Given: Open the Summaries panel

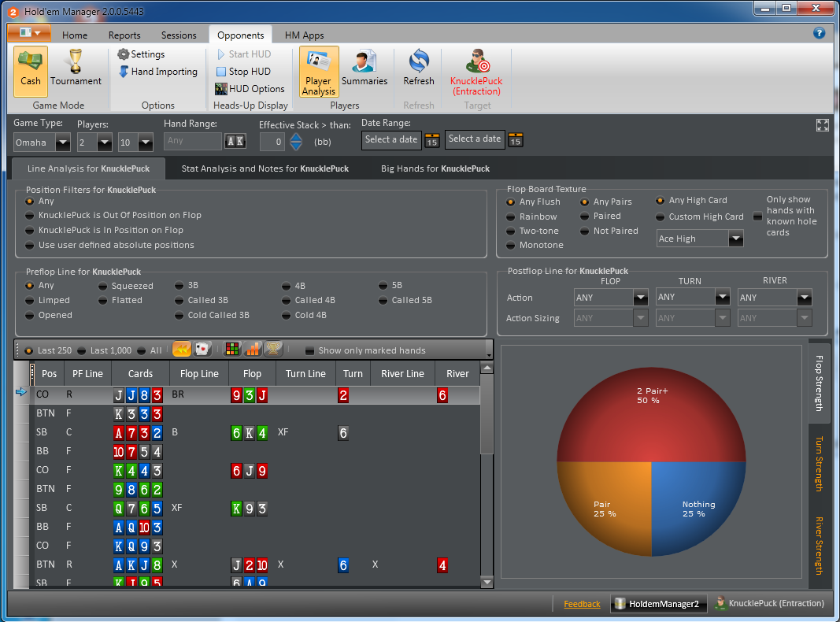Looking at the screenshot, I should pos(364,72).
